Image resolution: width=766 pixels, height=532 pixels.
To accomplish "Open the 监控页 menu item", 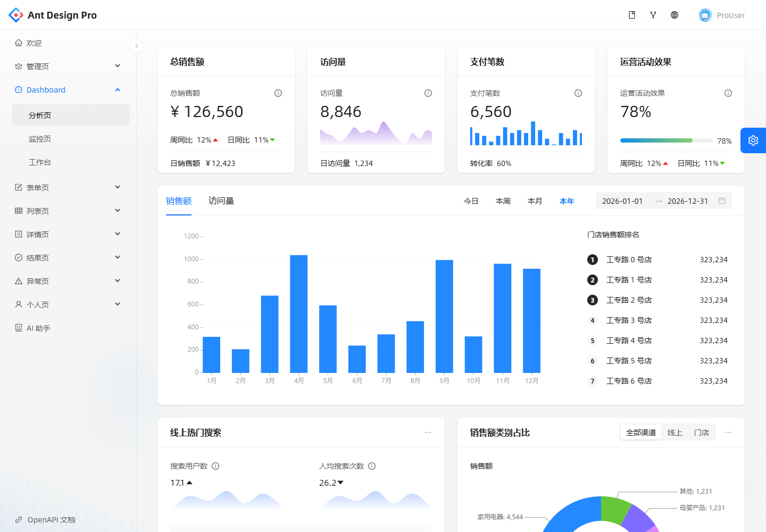I will tap(70, 138).
